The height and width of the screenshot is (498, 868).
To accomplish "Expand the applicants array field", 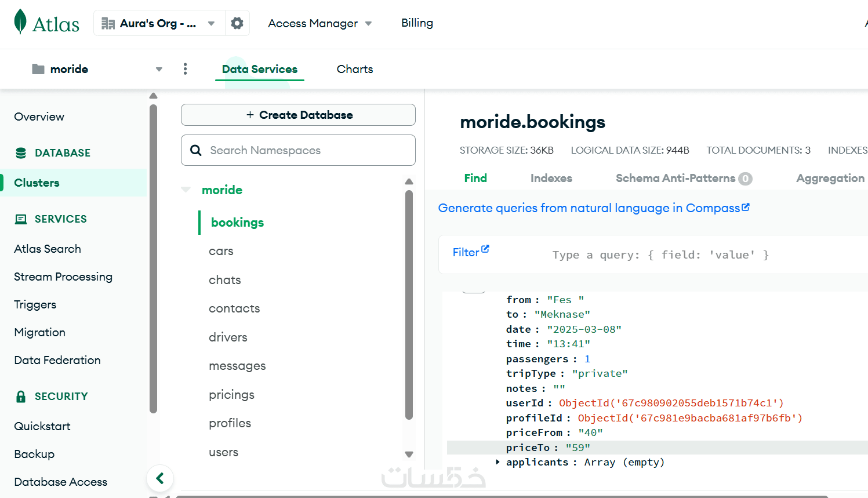I will tap(497, 462).
